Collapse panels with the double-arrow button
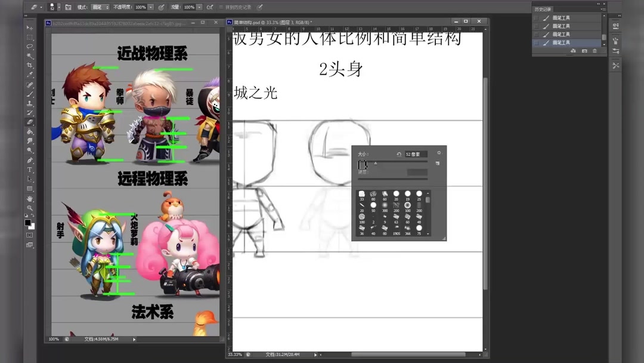644x363 pixels. [598, 4]
